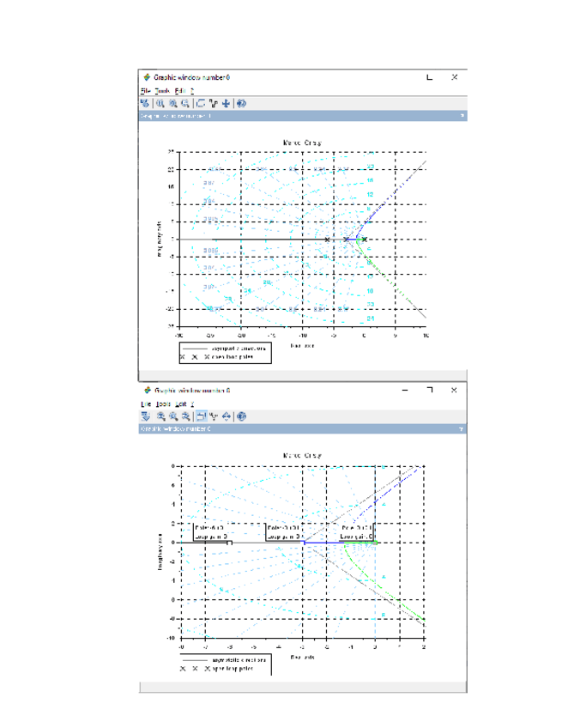Toggle datatip mode in the upper window toolbar

(x=201, y=103)
